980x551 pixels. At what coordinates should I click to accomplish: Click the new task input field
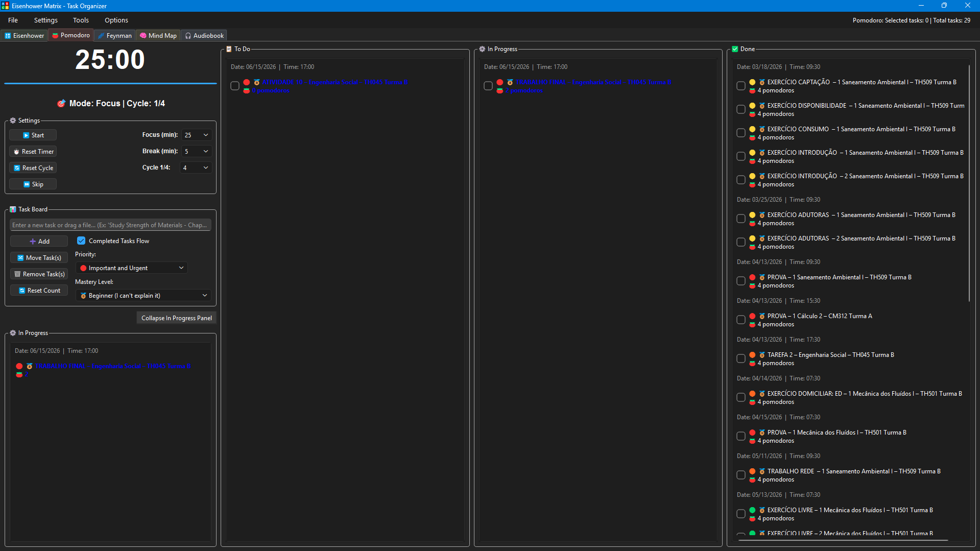tap(110, 225)
